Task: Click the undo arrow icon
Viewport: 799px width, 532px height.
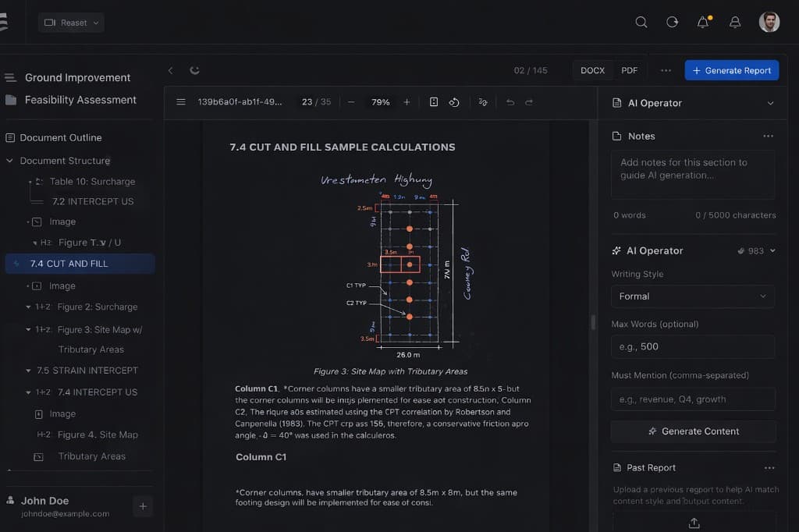Action: pyautogui.click(x=511, y=101)
